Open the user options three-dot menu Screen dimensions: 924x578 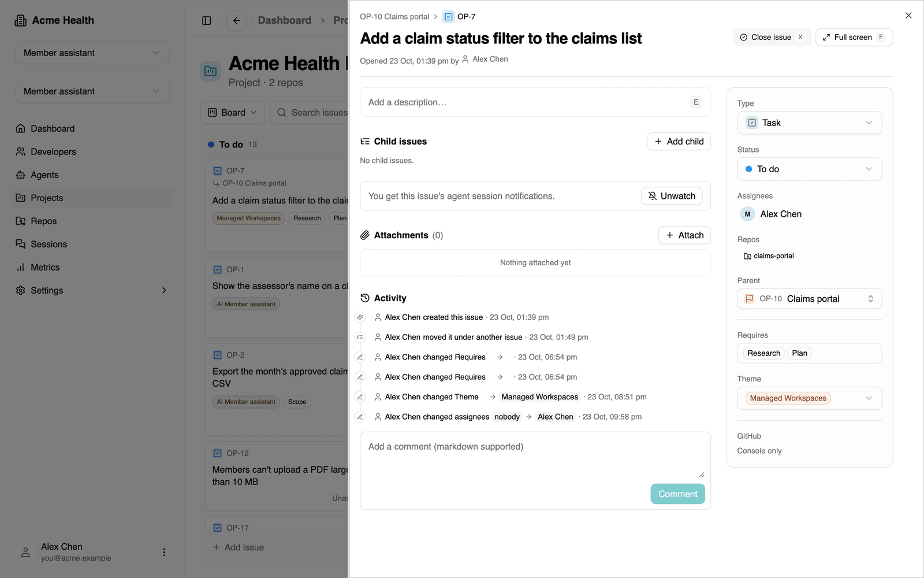point(164,552)
